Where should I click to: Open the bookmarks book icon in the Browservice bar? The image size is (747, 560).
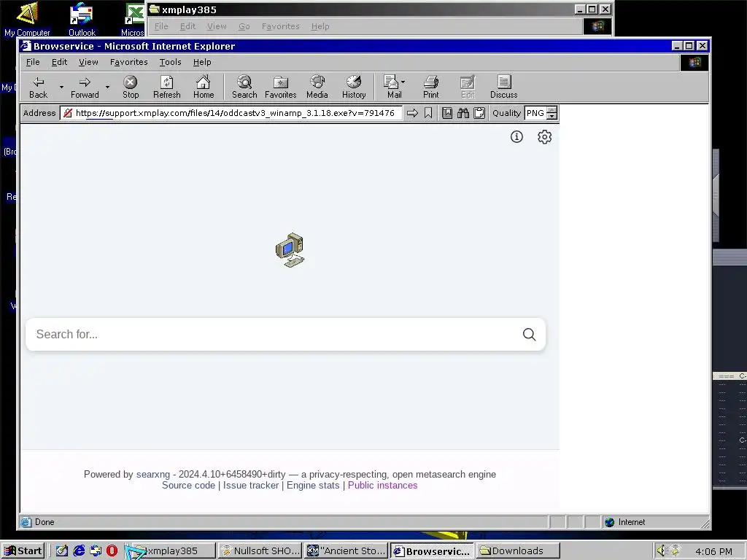pyautogui.click(x=447, y=113)
